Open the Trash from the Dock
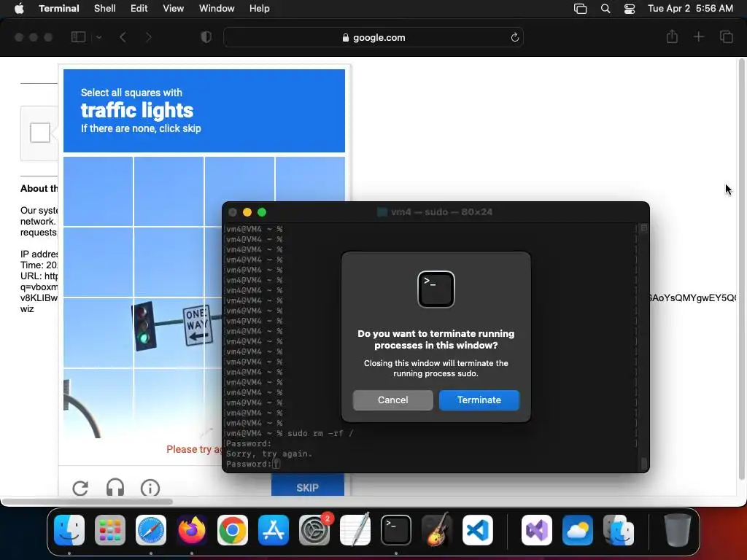 pos(678,530)
